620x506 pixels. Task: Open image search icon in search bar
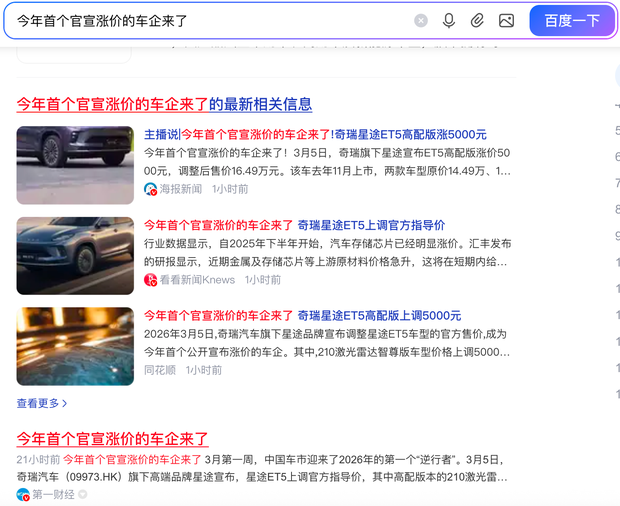pos(506,21)
